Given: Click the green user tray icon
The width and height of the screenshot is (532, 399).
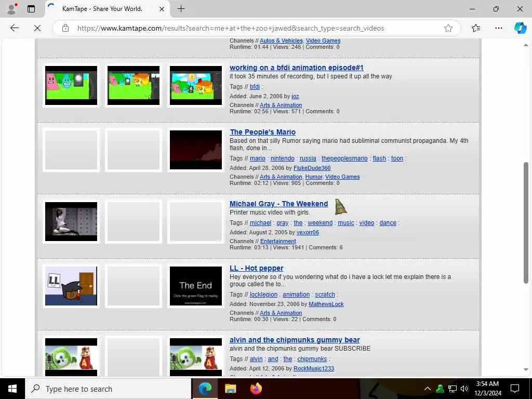Looking at the screenshot, I should 440,389.
